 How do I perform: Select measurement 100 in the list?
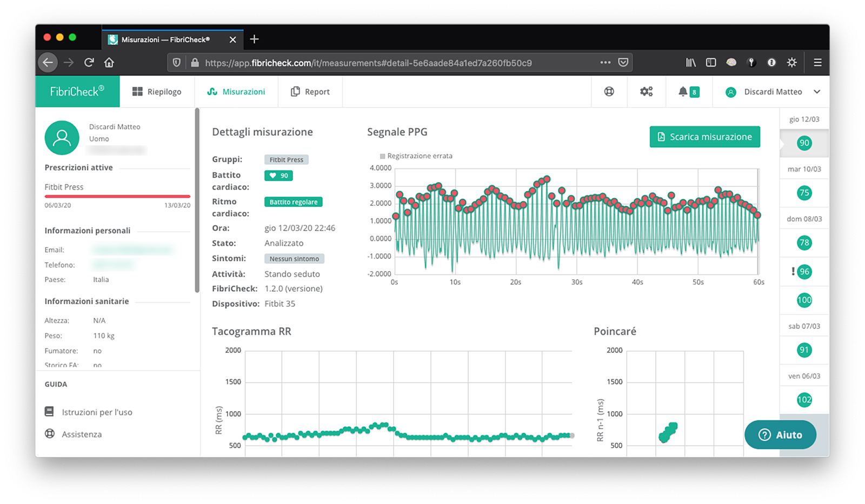pyautogui.click(x=804, y=300)
